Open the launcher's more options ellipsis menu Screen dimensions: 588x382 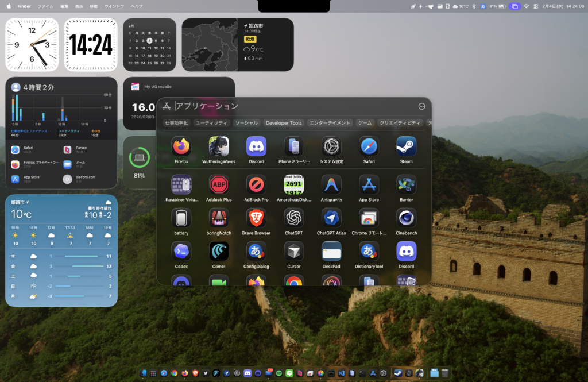(421, 106)
